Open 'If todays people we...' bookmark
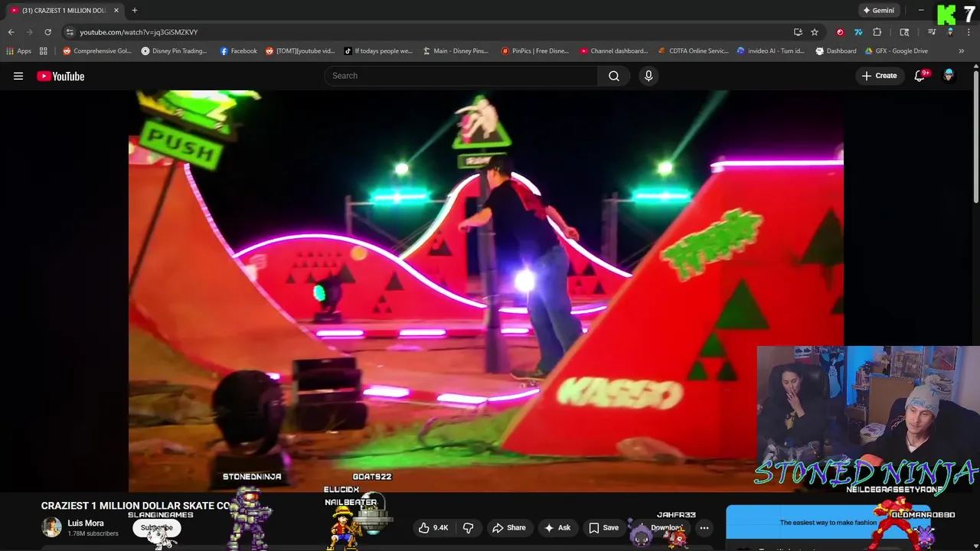The width and height of the screenshot is (980, 551). [x=378, y=51]
